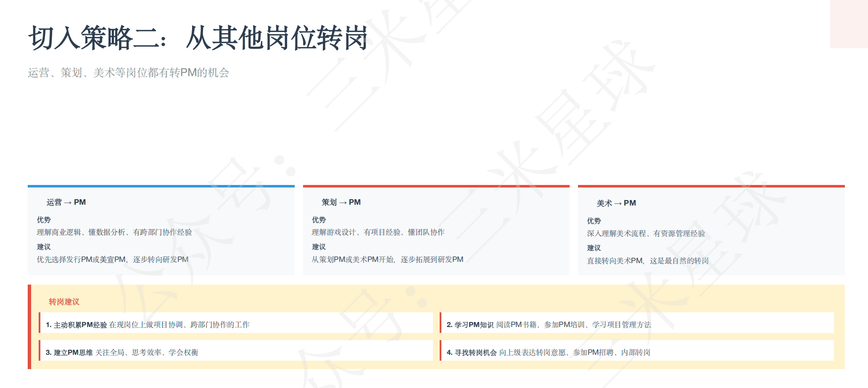Click the 美术 → PM card heading
Viewport: 868px width, 388px height.
tap(616, 203)
